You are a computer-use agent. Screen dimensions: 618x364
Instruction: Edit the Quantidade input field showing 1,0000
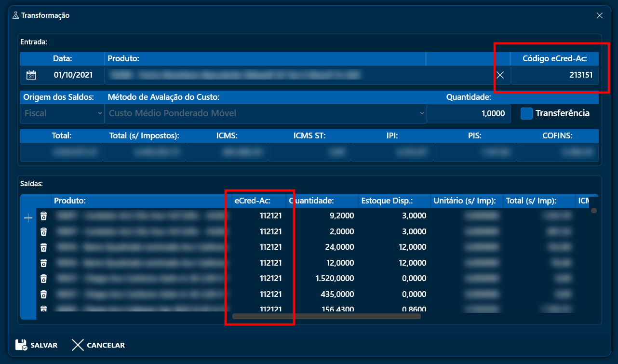tap(468, 114)
